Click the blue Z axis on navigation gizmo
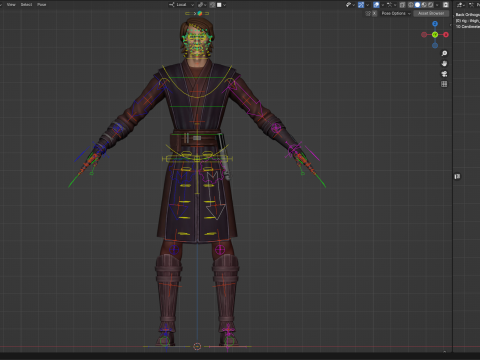This screenshot has height=360, width=480. 435,24
